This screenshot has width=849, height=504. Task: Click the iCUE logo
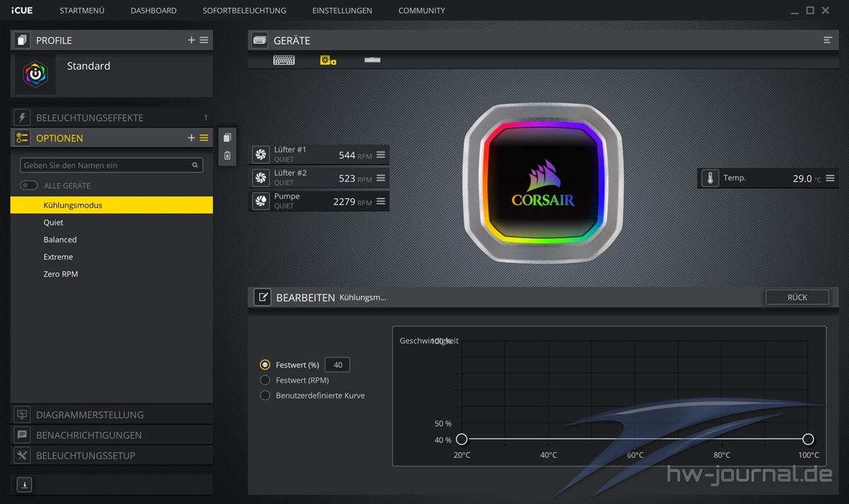[x=22, y=11]
